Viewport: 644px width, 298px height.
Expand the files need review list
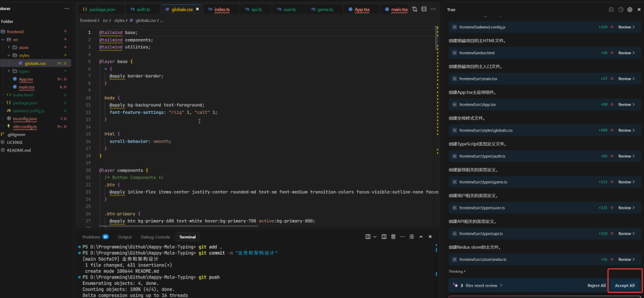click(501, 285)
